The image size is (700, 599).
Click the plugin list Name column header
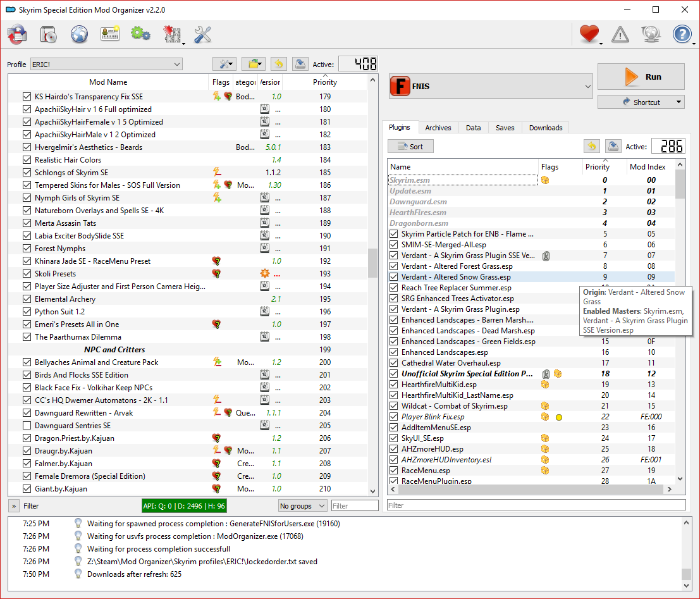click(463, 166)
